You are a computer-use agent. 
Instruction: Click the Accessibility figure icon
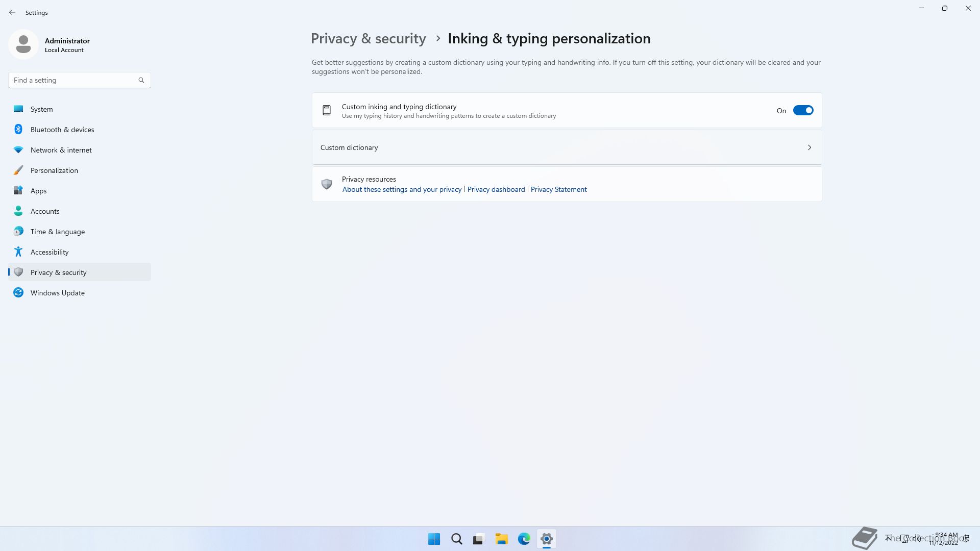pos(18,252)
